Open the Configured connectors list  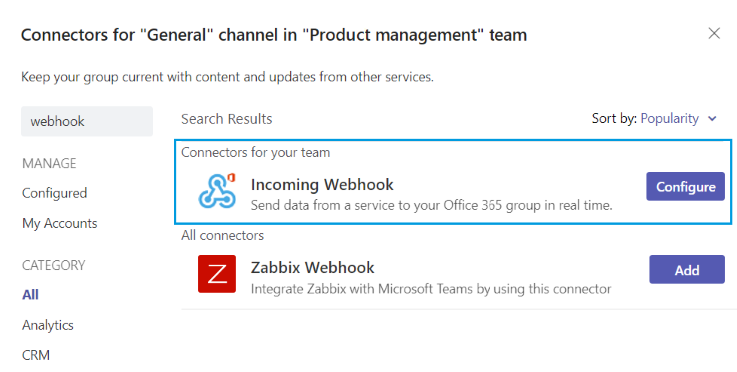point(55,193)
